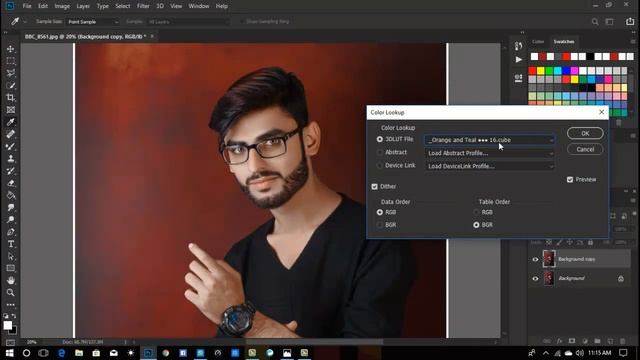
Task: Uncheck the Dither checkbox
Action: 374,187
